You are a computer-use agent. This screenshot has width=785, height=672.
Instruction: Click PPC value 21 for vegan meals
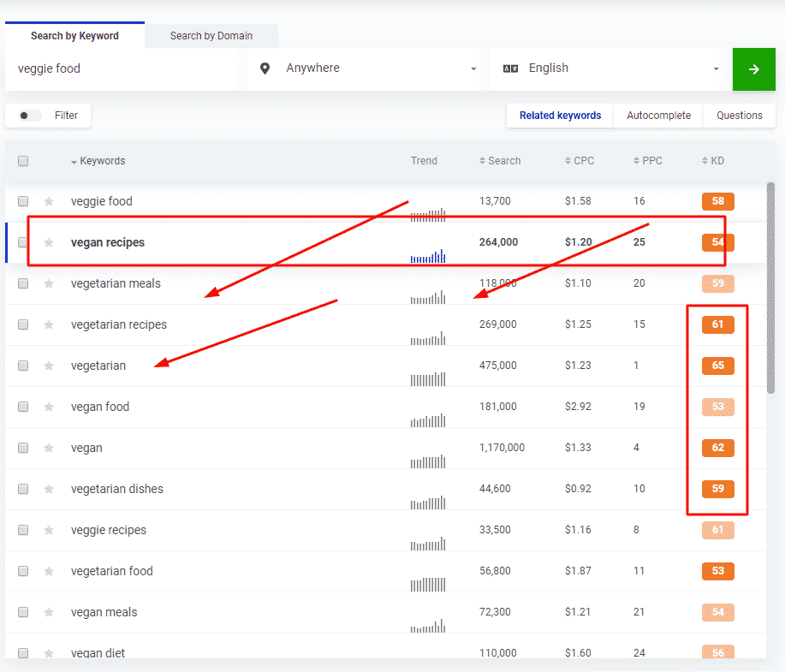(x=639, y=612)
